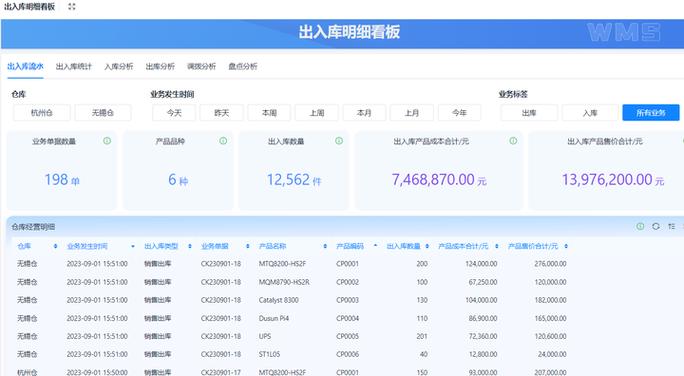Viewport: 684px width, 376px height.
Task: Click order number CK230901-17
Action: (221, 372)
